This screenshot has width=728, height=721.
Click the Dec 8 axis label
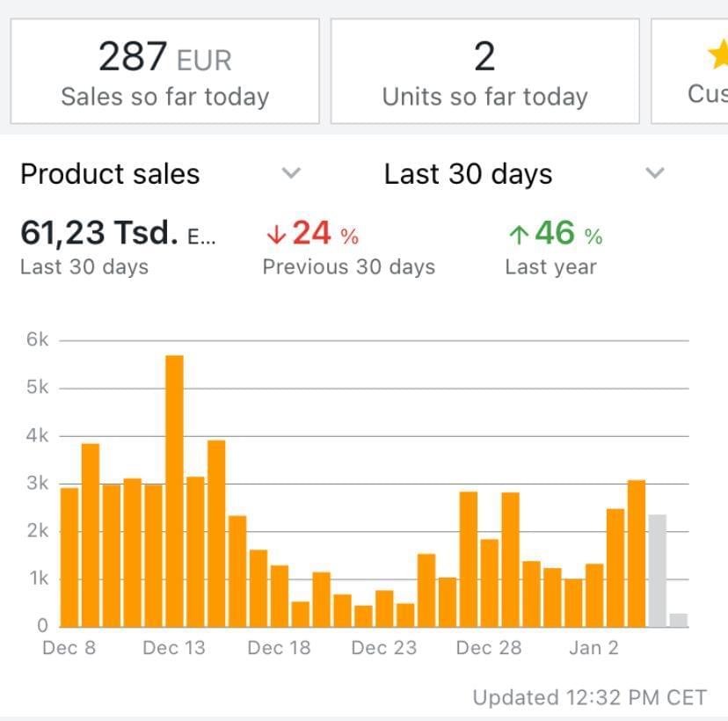69,648
